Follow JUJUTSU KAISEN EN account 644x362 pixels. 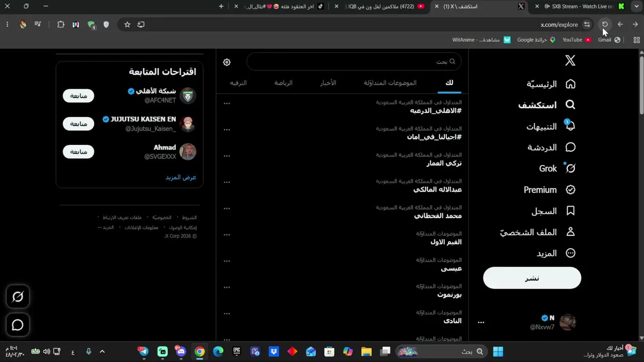tap(78, 124)
